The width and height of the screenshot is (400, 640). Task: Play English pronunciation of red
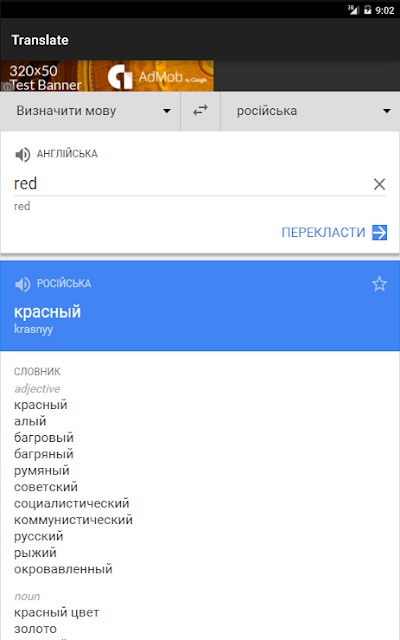coord(22,154)
